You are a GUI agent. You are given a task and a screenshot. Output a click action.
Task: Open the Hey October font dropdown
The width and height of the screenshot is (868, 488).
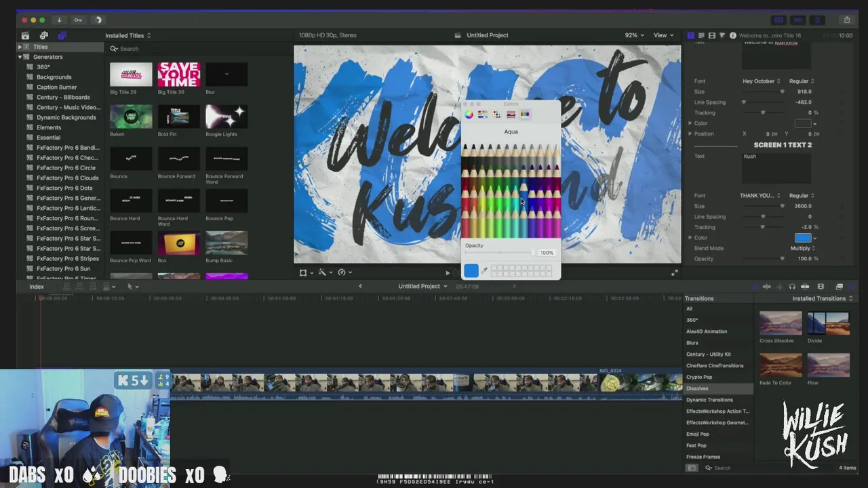pos(762,81)
